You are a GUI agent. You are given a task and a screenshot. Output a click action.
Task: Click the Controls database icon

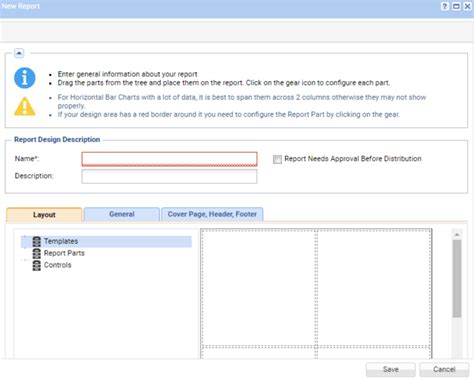[x=37, y=265]
